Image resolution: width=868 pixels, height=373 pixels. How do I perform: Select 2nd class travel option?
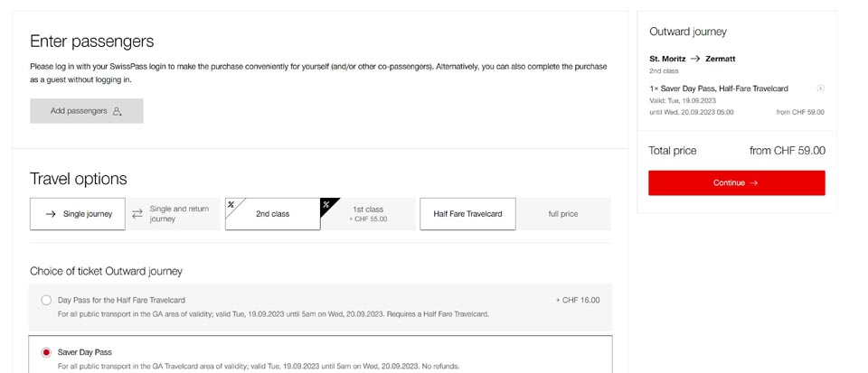pyautogui.click(x=272, y=214)
